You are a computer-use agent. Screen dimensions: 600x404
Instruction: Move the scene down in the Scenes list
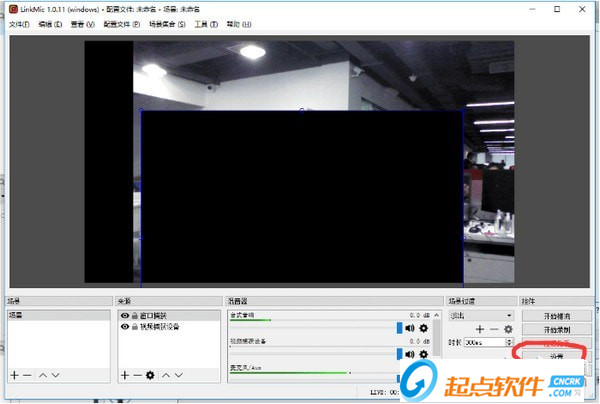(55, 375)
